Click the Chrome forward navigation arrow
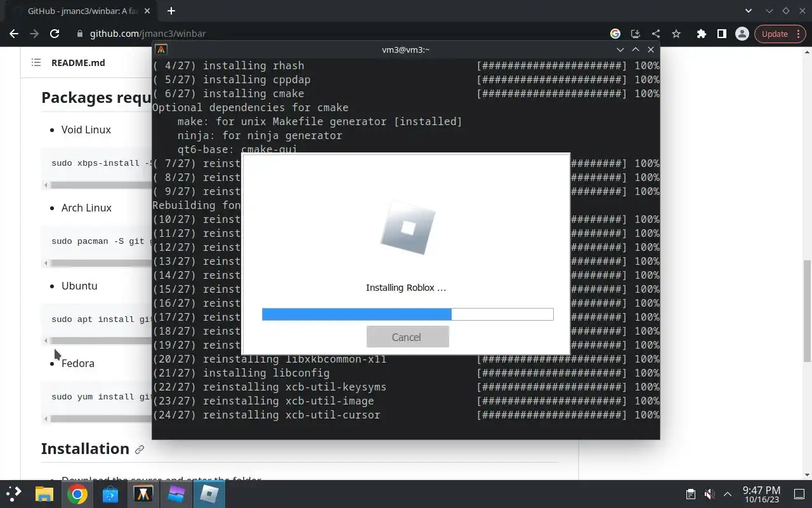 tap(34, 34)
